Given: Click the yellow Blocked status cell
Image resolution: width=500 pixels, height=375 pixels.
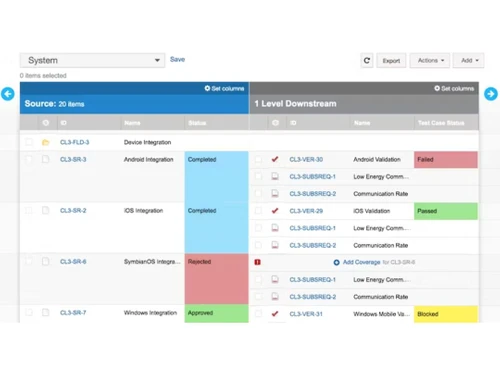Looking at the screenshot, I should [x=446, y=314].
